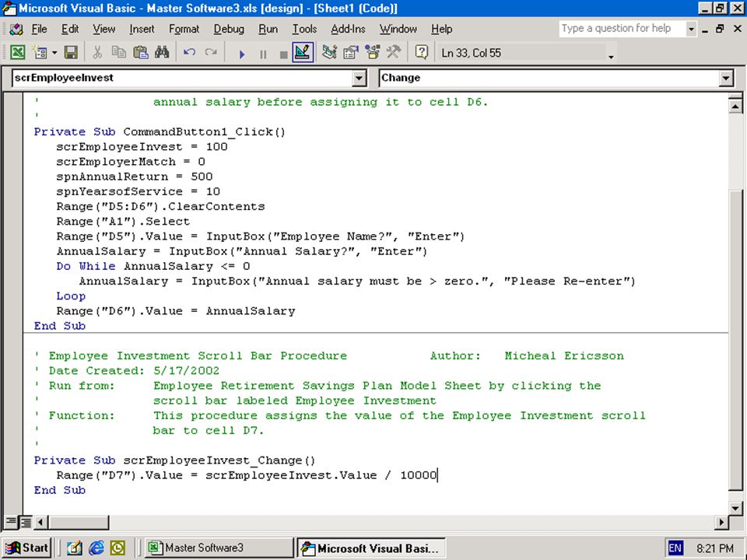This screenshot has height=560, width=747.
Task: Toggle Design Mode icon in toolbar
Action: tap(303, 52)
